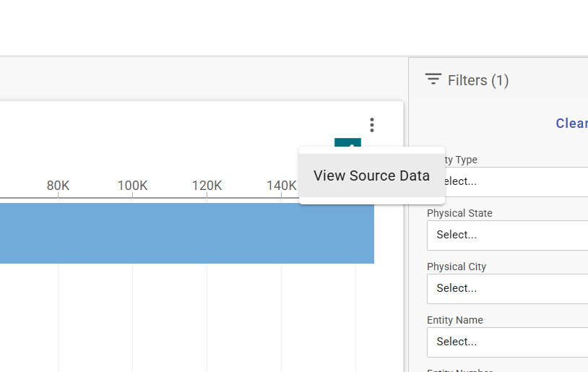The height and width of the screenshot is (372, 588).
Task: Click the 120K axis tick label
Action: [x=207, y=186]
